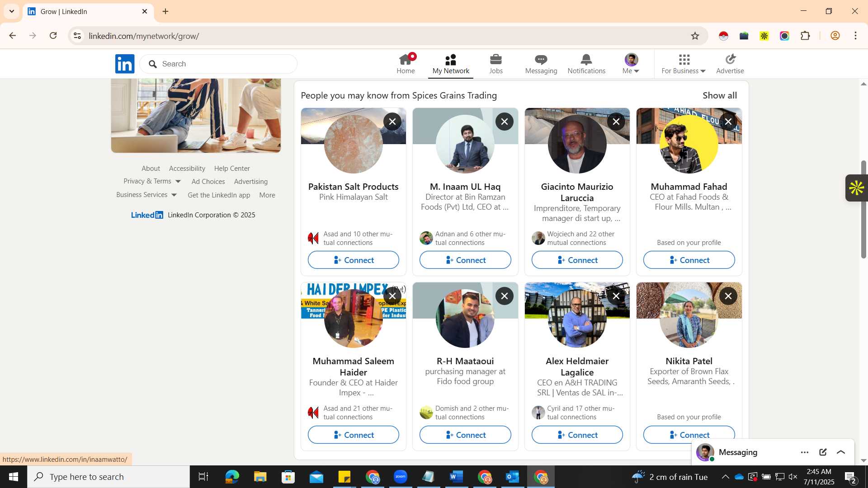The height and width of the screenshot is (488, 868).
Task: Open File Explorer from taskbar
Action: (x=260, y=477)
